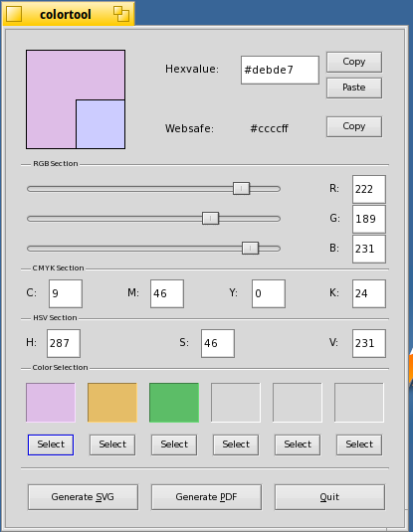Click the green saved color swatch
This screenshot has height=532, width=413.
point(174,403)
